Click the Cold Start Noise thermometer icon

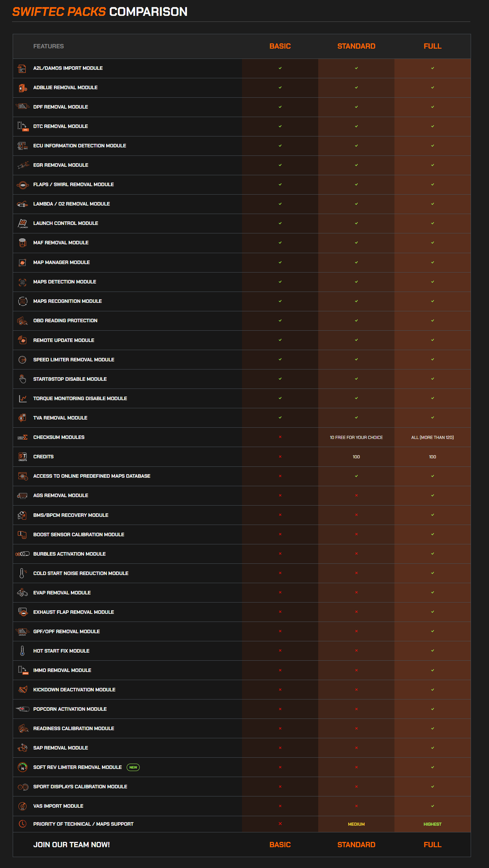pyautogui.click(x=22, y=573)
